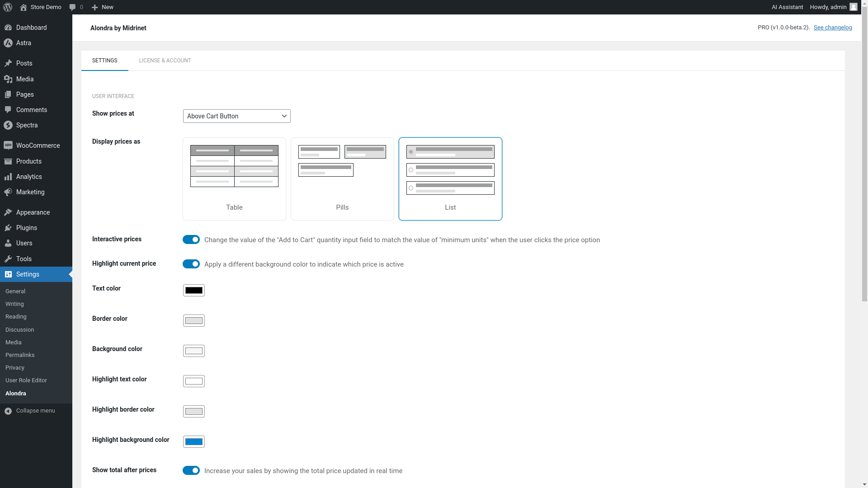
Task: Open the Text color black swatch
Action: click(194, 291)
